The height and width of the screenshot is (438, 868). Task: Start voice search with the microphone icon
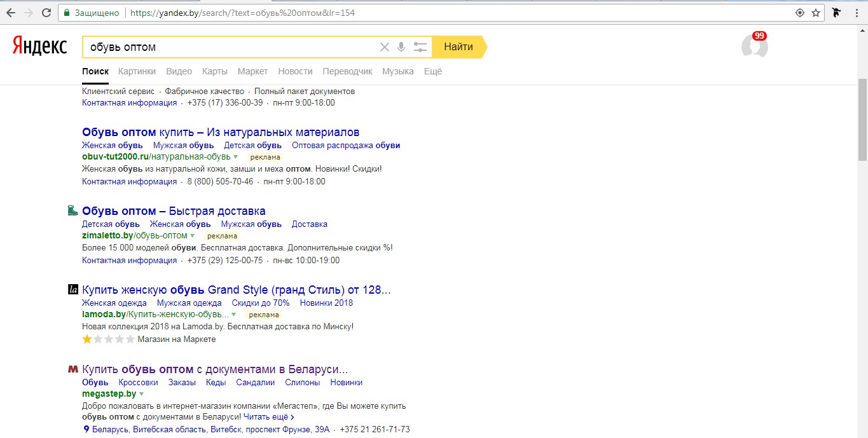pyautogui.click(x=401, y=47)
